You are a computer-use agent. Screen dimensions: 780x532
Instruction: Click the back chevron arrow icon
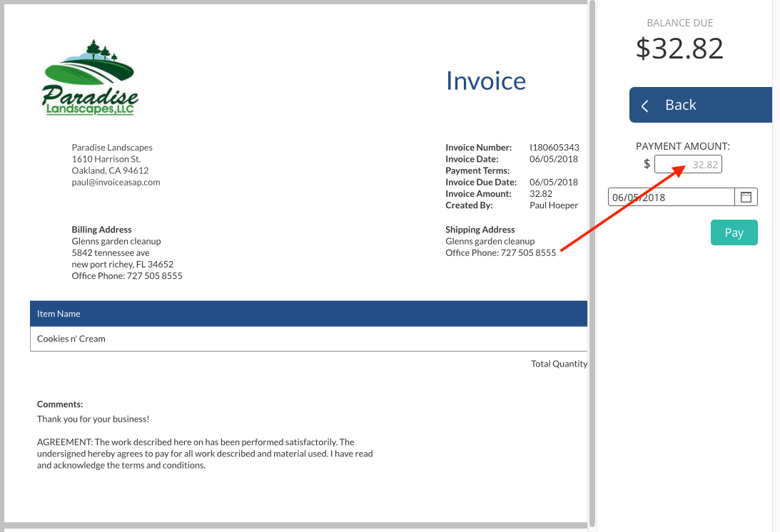point(645,106)
